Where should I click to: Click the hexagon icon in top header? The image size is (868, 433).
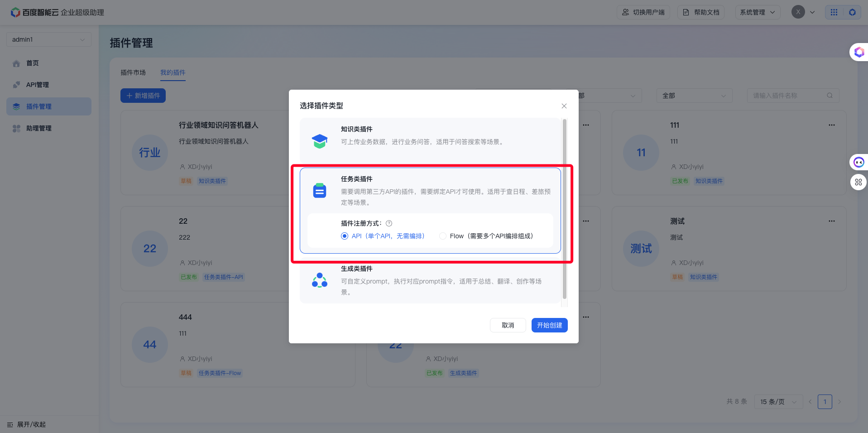(852, 12)
